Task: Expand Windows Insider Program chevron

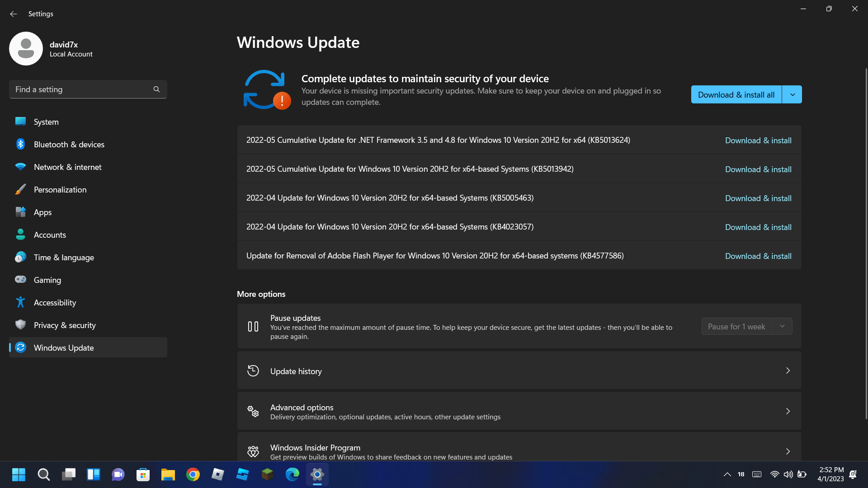Action: click(x=788, y=451)
